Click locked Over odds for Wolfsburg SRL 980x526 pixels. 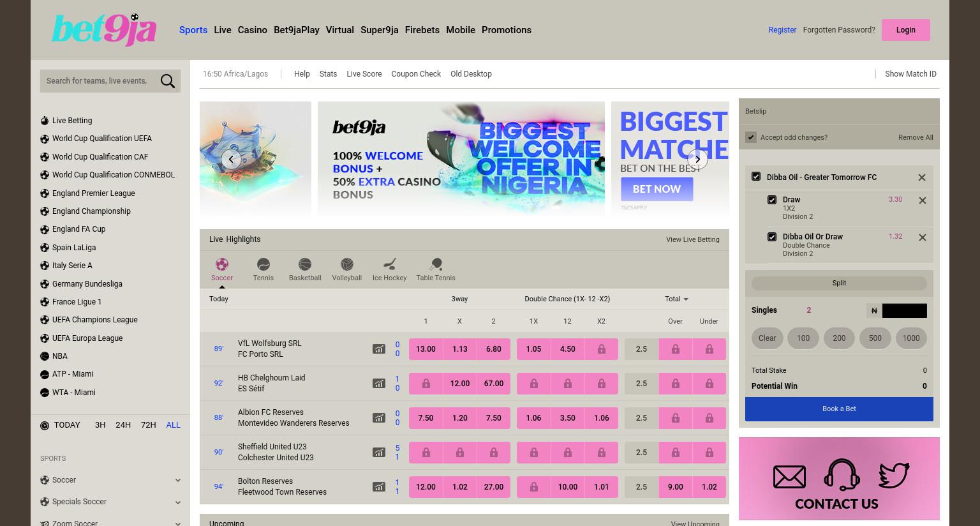(675, 349)
